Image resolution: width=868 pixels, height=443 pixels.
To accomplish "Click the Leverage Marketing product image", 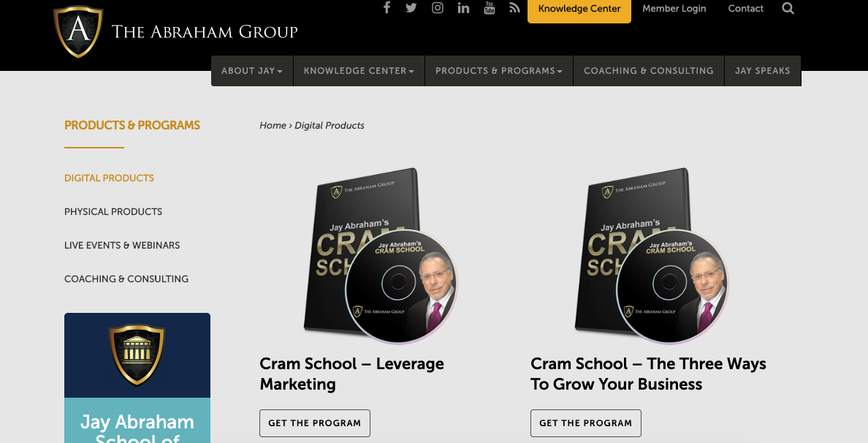I will [381, 256].
